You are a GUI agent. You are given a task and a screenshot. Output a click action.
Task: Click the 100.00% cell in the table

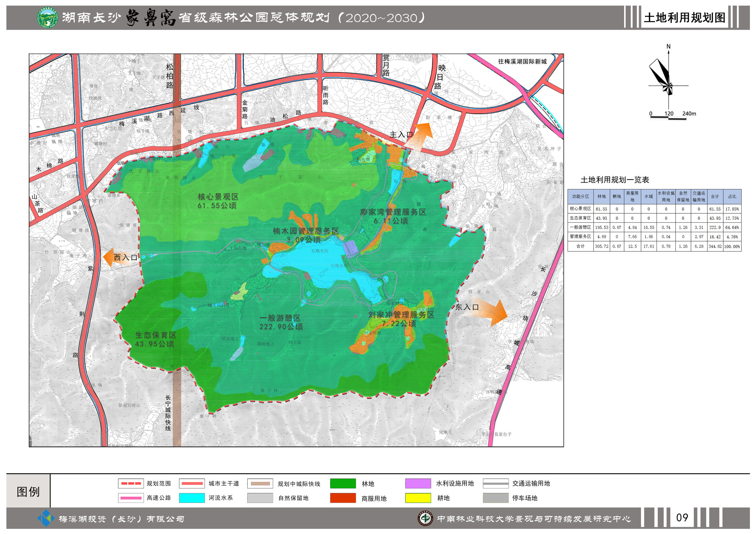tap(732, 246)
